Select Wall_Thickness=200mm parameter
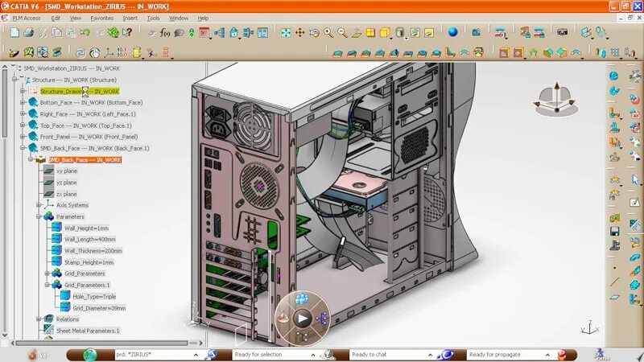Viewport: 644px width, 362px height. [x=93, y=251]
